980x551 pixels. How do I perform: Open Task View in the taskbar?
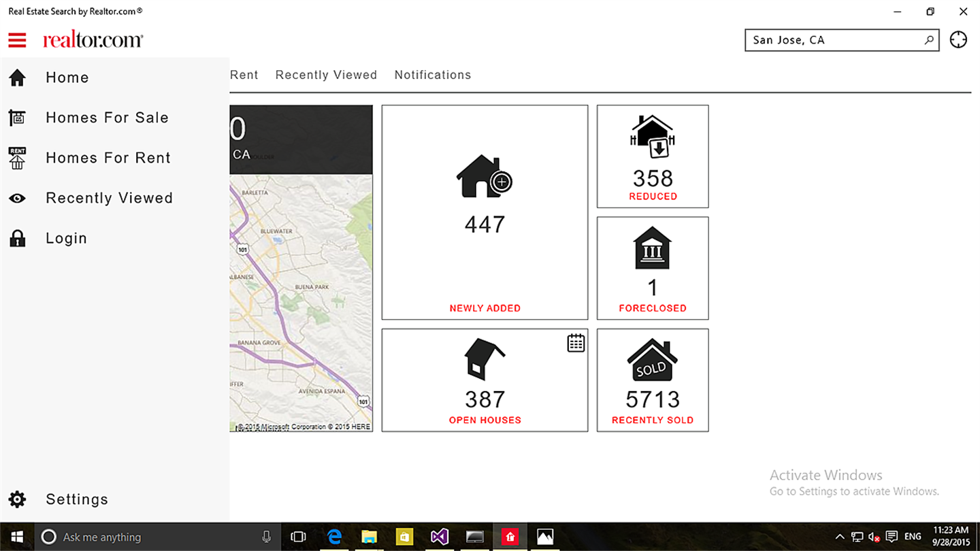click(x=298, y=537)
